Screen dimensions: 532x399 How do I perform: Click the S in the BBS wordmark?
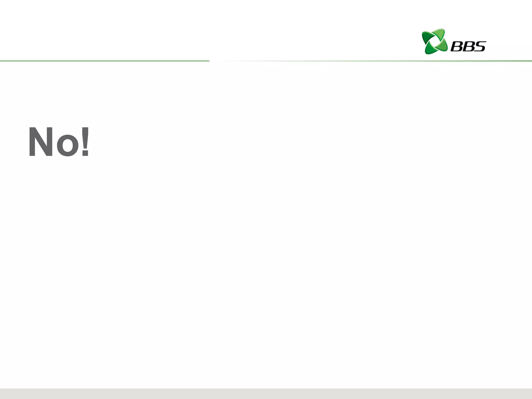[480, 46]
